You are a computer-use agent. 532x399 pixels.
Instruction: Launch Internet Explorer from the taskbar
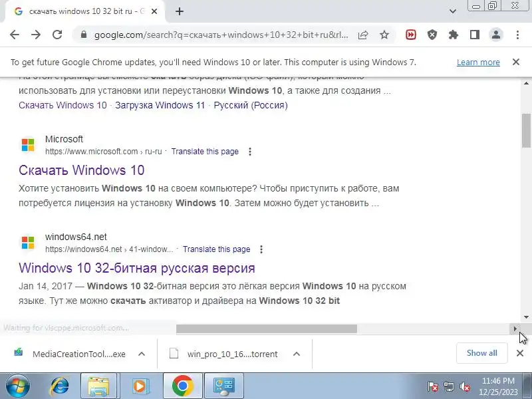pyautogui.click(x=60, y=386)
